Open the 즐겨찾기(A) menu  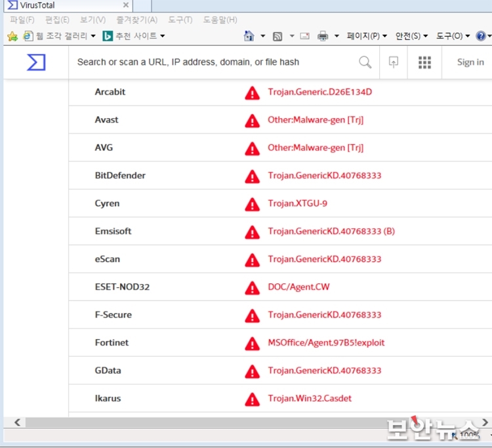137,20
